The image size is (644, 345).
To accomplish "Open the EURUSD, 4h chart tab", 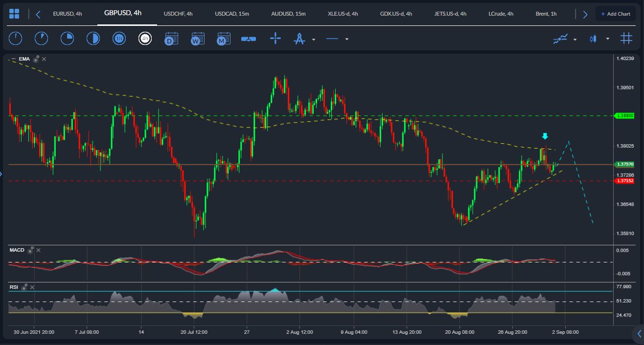I will [x=68, y=14].
